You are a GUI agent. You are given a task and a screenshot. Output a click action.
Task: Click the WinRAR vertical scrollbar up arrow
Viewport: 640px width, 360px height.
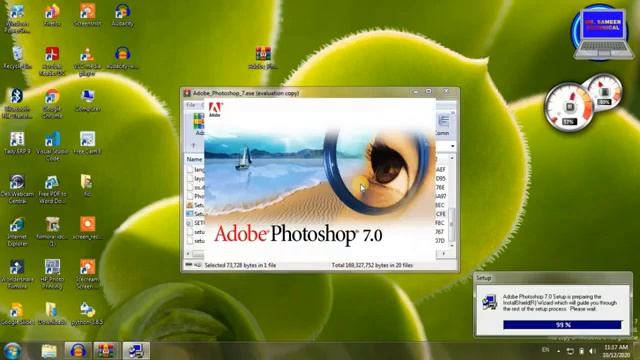(452, 158)
